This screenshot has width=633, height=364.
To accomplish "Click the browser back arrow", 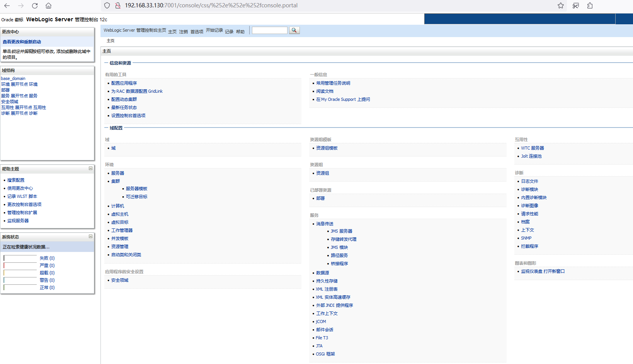I will 7,5.
